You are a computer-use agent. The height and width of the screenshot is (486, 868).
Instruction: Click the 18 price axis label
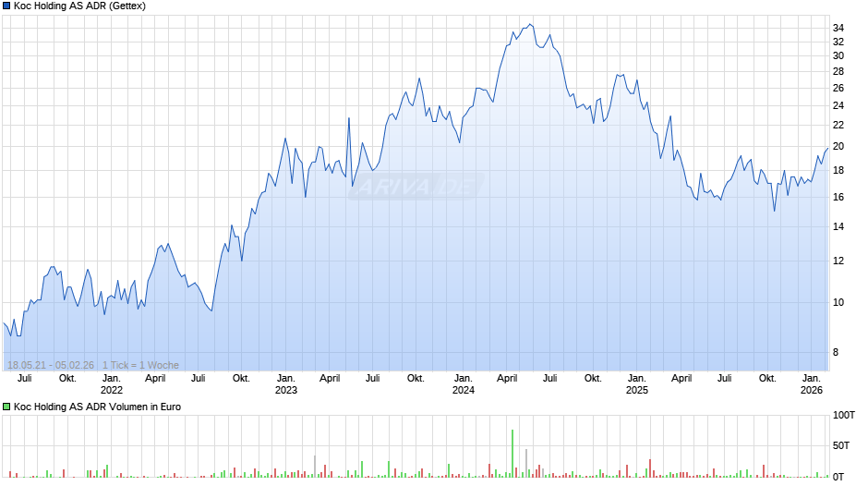click(838, 170)
